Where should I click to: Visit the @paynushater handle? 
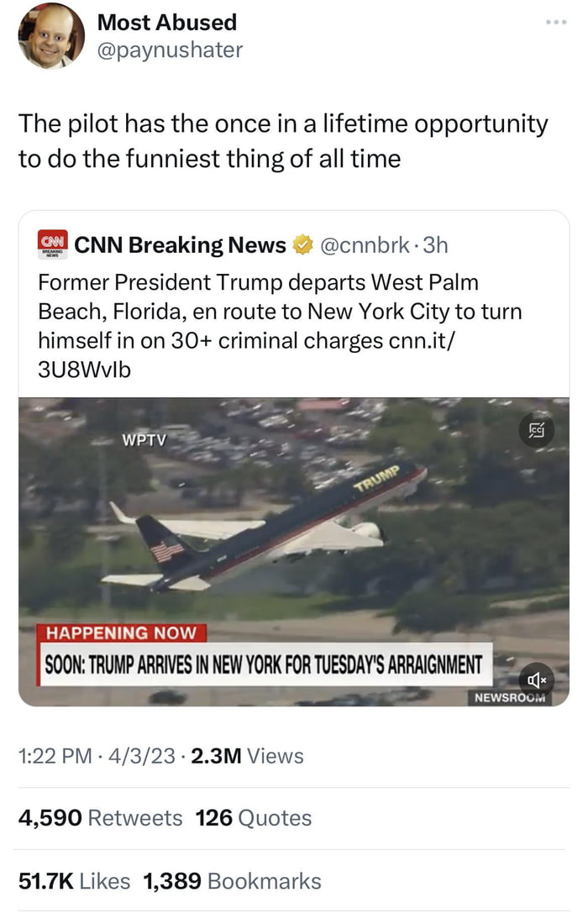point(170,50)
